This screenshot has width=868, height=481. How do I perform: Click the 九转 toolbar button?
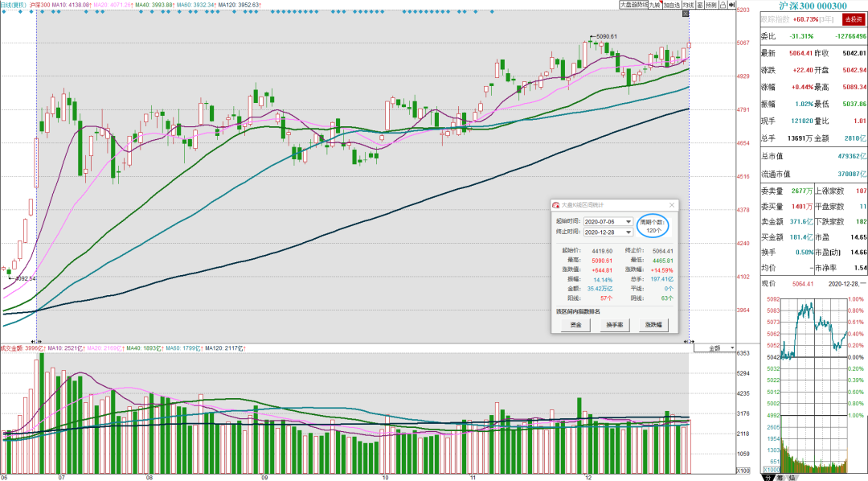[x=656, y=5]
